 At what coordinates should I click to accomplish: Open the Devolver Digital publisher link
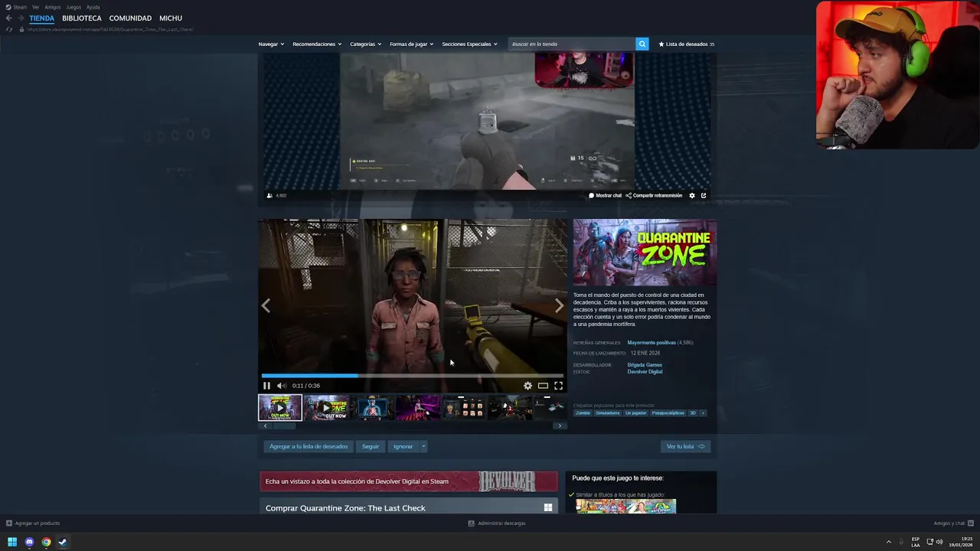(645, 372)
